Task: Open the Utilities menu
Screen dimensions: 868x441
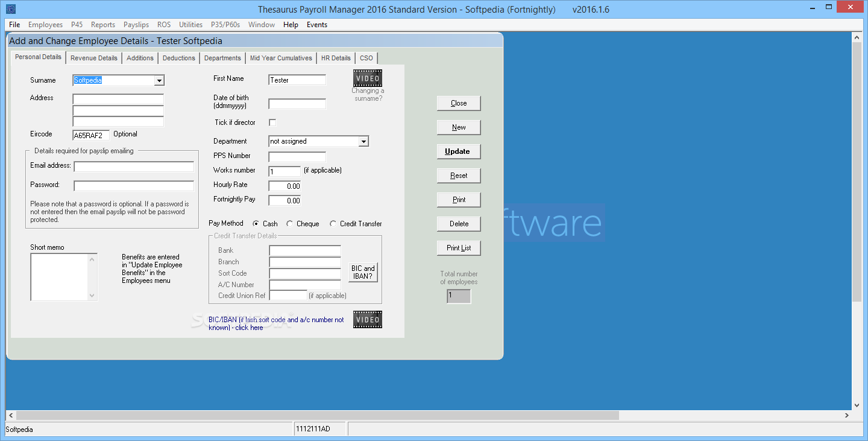Action: click(x=190, y=25)
